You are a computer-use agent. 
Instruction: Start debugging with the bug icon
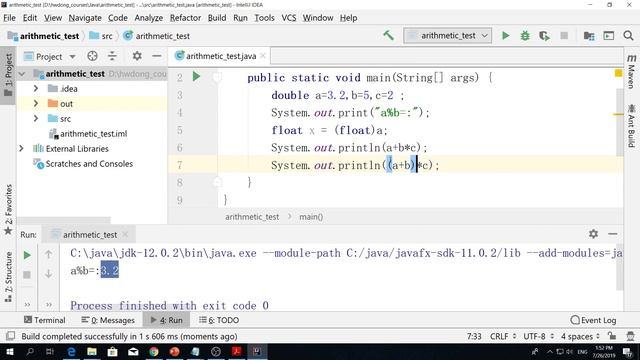click(524, 36)
